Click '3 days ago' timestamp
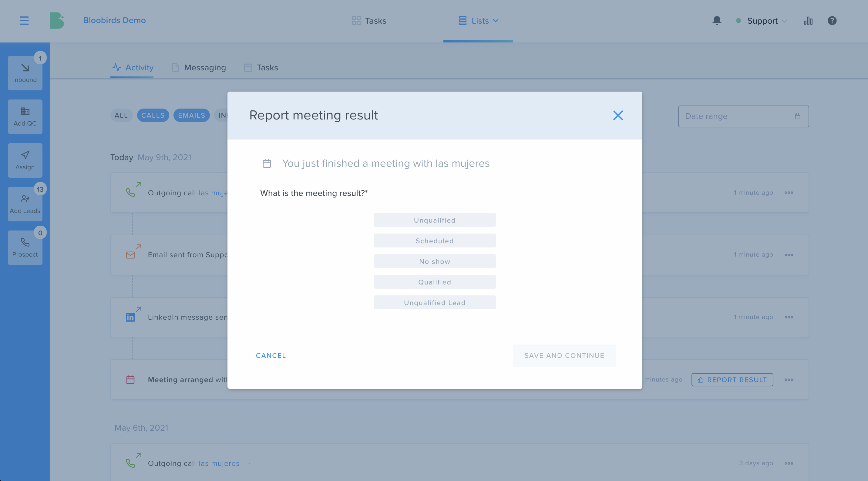Image resolution: width=868 pixels, height=481 pixels. (x=756, y=463)
